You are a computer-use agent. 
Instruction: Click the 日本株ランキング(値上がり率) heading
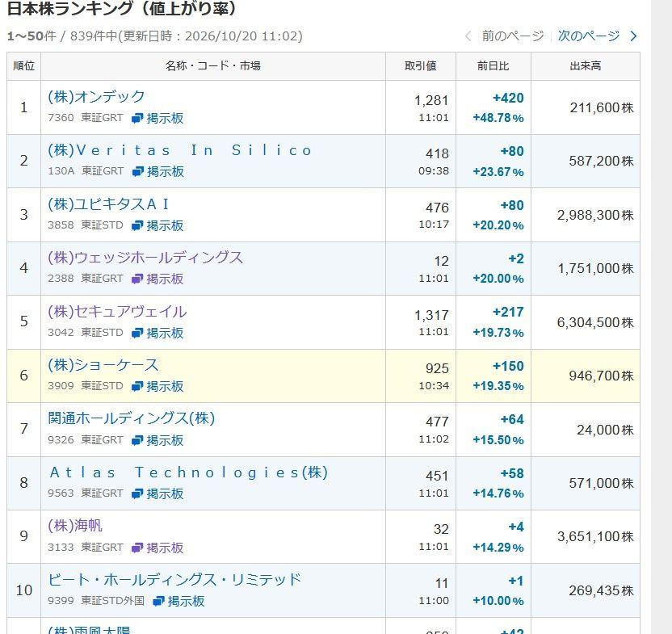coord(122,9)
